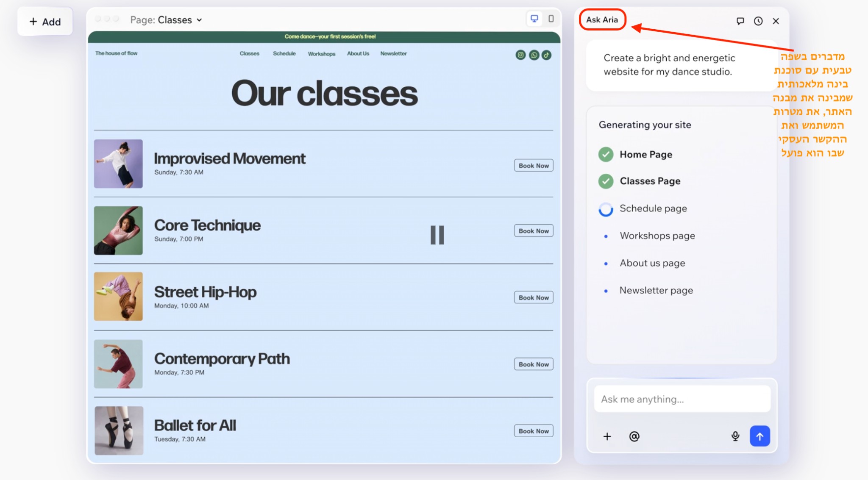Open the Schedule menu item

tap(284, 53)
